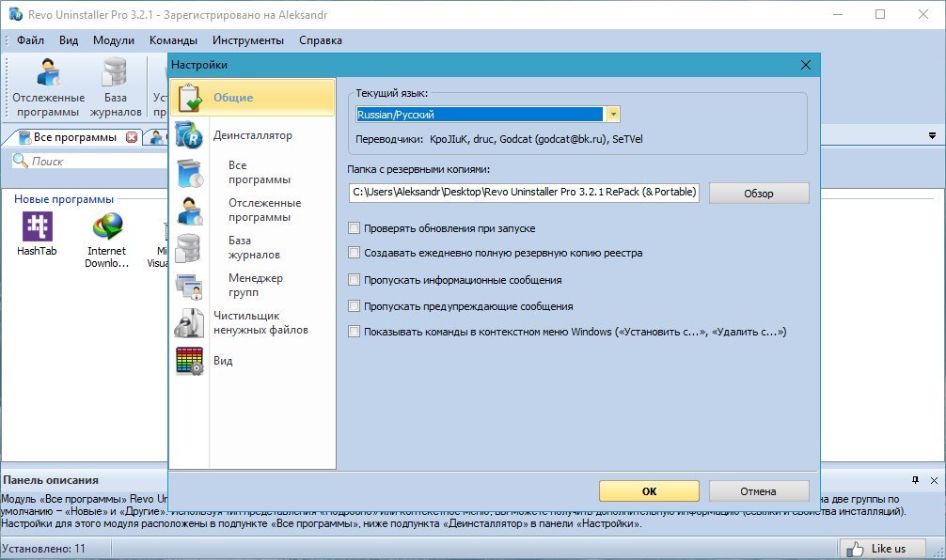The height and width of the screenshot is (560, 946).
Task: Click the Вид color grid icon in sidebar
Action: [189, 361]
